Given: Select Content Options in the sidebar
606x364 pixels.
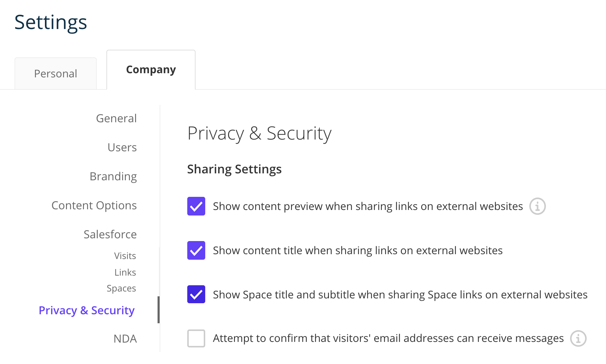Looking at the screenshot, I should coord(94,205).
